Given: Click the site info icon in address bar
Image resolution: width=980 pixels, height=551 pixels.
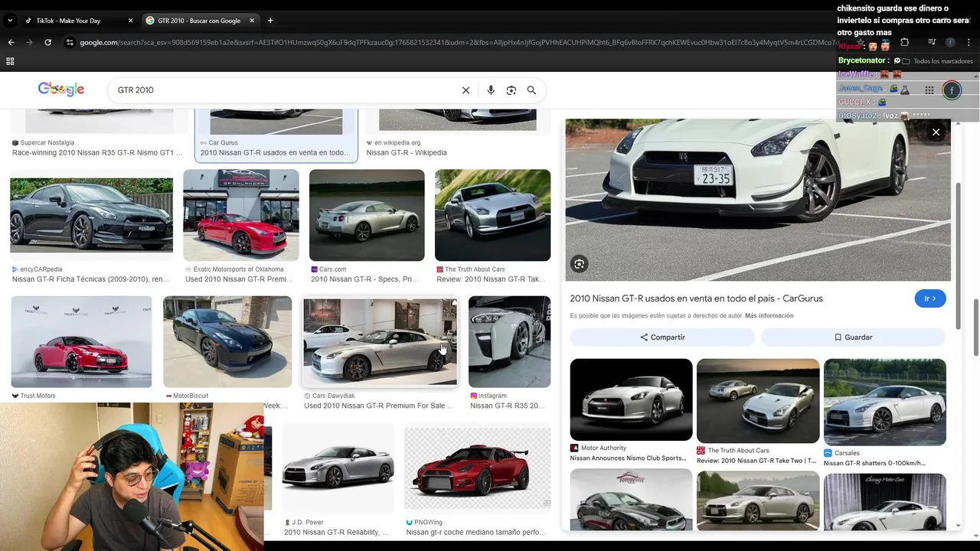Looking at the screenshot, I should tap(70, 42).
